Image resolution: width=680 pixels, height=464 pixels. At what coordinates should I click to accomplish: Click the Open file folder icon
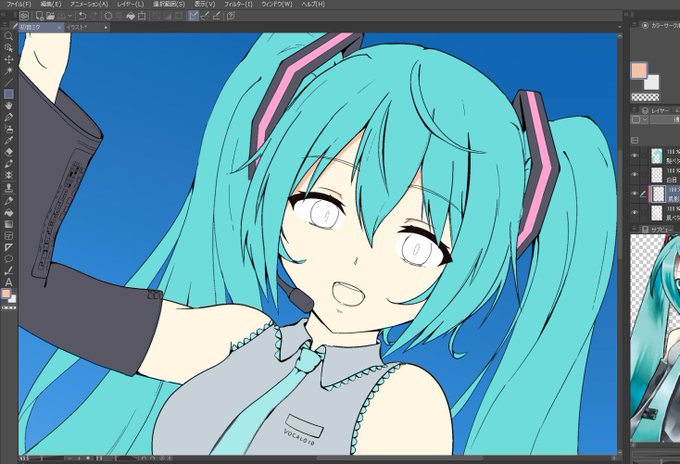50,16
